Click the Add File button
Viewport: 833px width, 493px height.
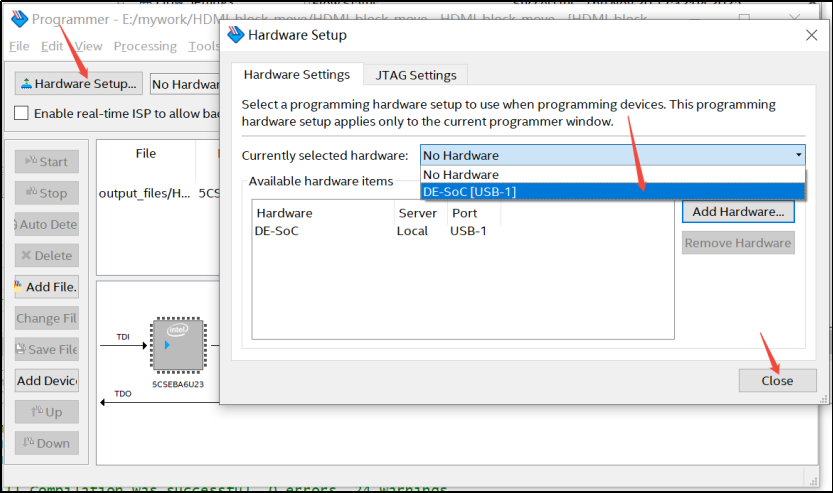coord(47,287)
